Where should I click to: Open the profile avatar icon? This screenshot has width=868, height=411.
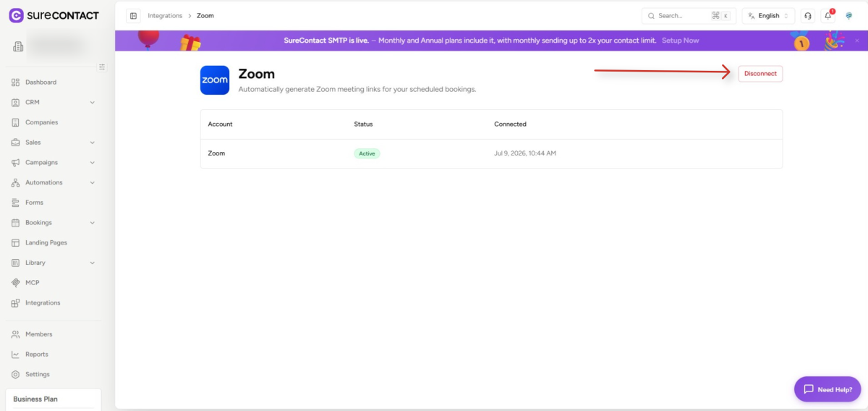(x=849, y=16)
